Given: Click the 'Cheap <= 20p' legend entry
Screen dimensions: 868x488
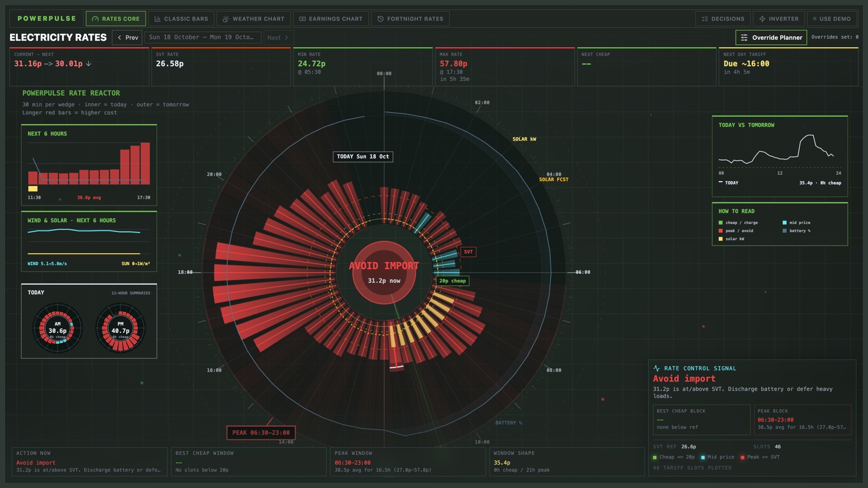Looking at the screenshot, I should tap(674, 457).
